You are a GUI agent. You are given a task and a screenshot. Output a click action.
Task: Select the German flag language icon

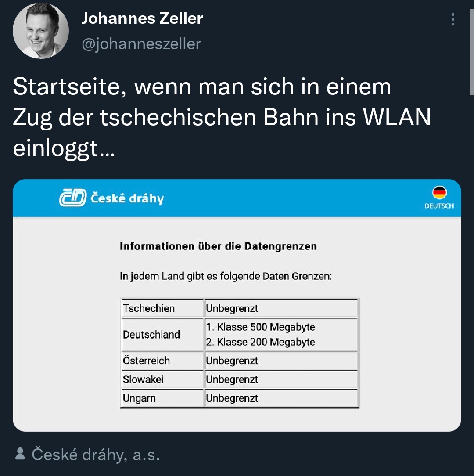tap(439, 192)
